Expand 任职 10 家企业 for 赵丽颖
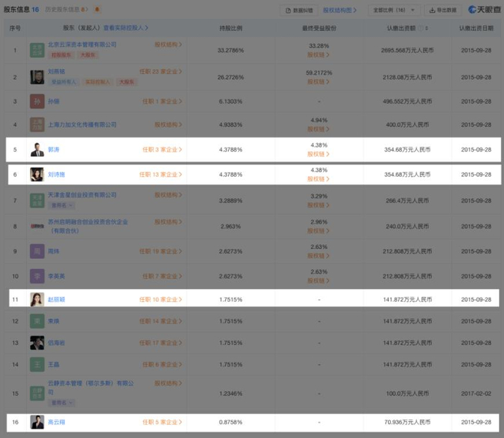The image size is (504, 438). coord(161,300)
